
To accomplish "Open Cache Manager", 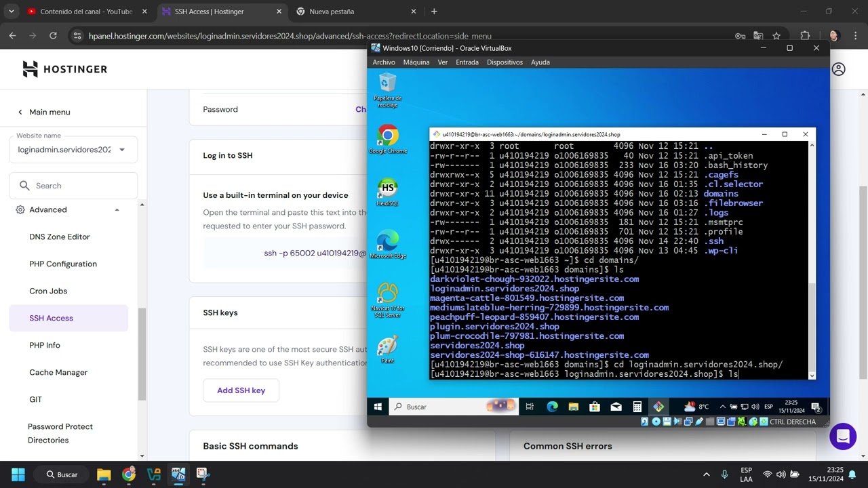I will [58, 373].
